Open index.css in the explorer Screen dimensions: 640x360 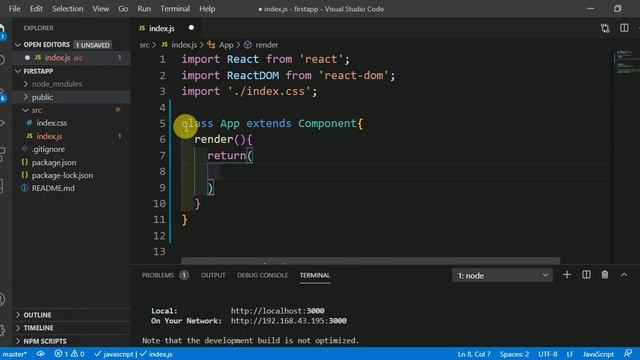point(51,123)
